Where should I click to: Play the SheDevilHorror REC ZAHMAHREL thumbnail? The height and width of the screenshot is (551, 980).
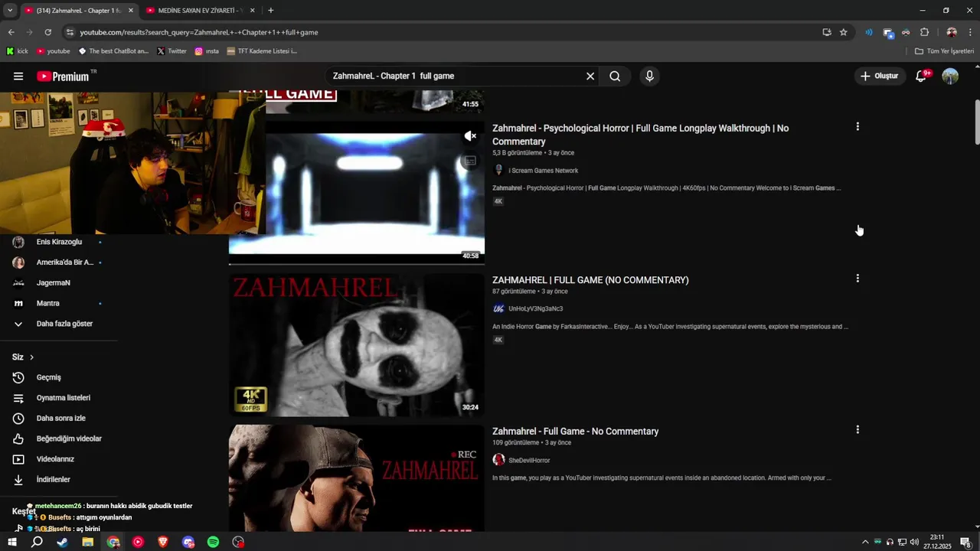point(357,478)
